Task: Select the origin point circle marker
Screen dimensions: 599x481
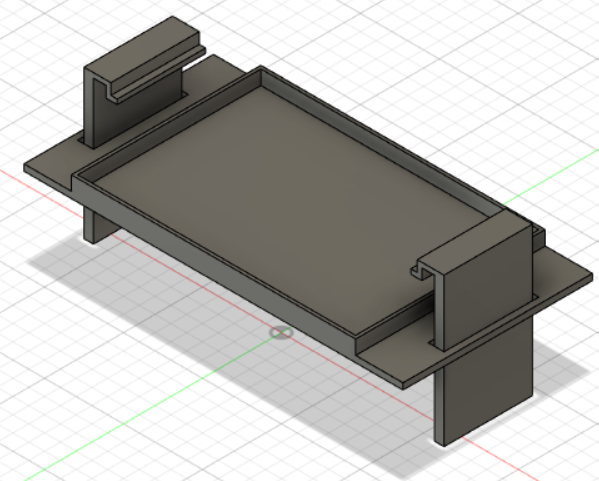Action: click(281, 332)
